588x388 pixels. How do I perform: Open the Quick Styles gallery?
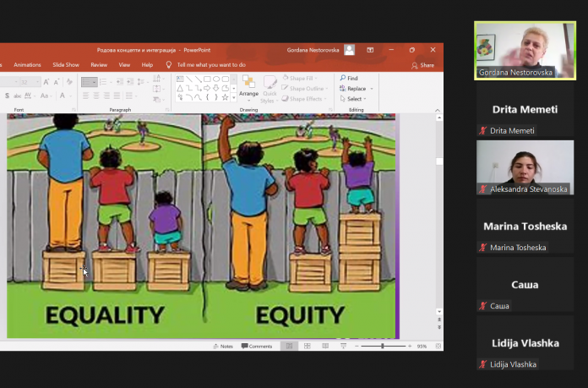click(269, 89)
